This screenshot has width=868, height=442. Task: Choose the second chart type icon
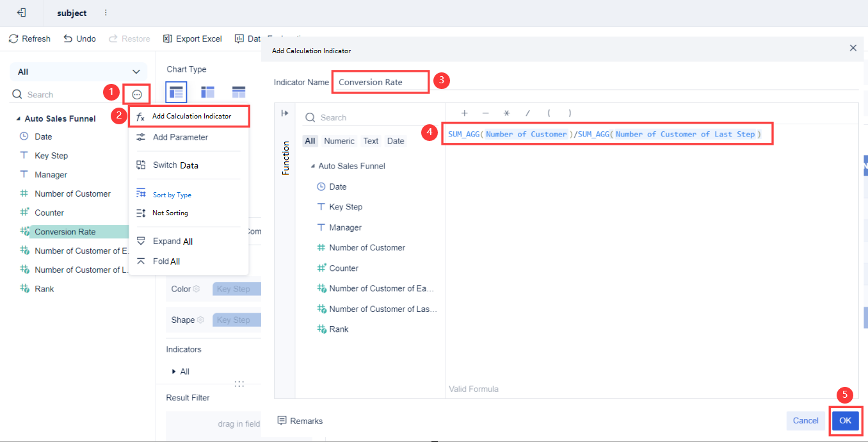click(x=207, y=92)
